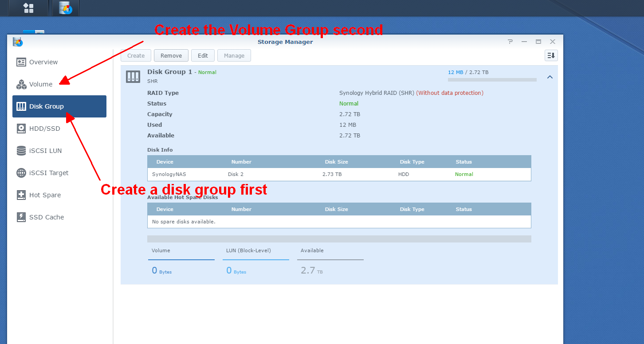The image size is (644, 344).
Task: Open the HDD/SSD section
Action: pyautogui.click(x=59, y=129)
